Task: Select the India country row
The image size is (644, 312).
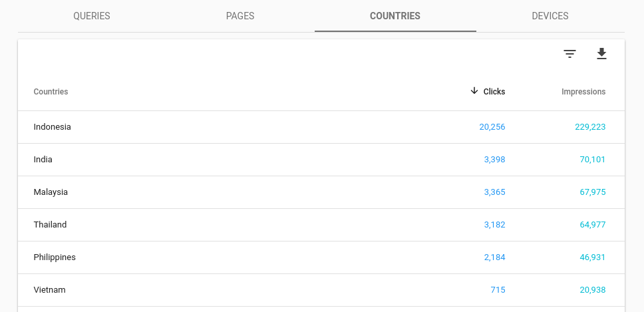Action: tap(43, 160)
